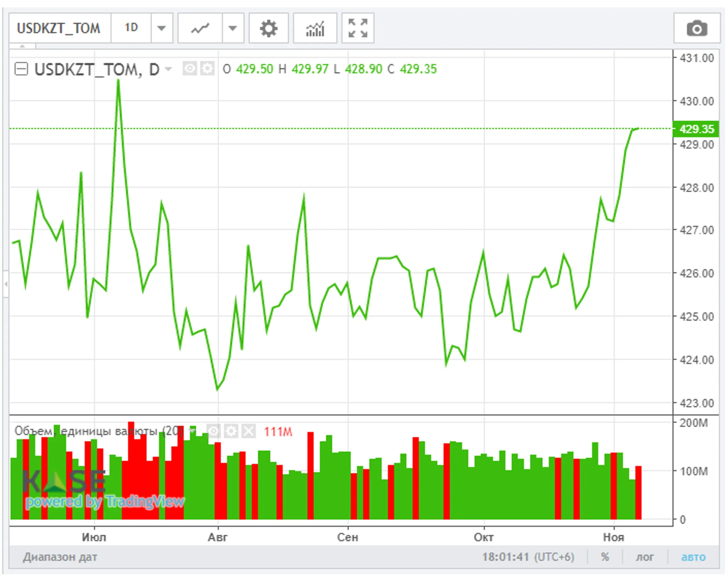
Task: Select the line chart style icon
Action: pyautogui.click(x=200, y=28)
